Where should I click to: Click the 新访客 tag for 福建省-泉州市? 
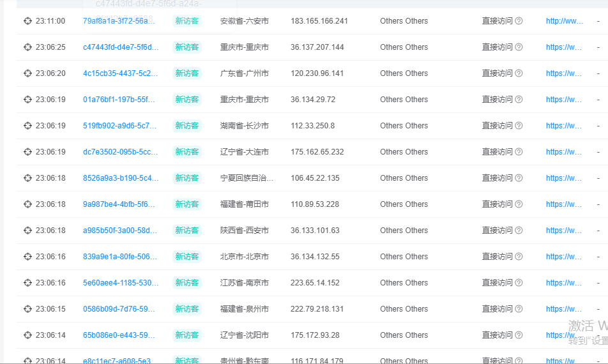click(x=187, y=309)
